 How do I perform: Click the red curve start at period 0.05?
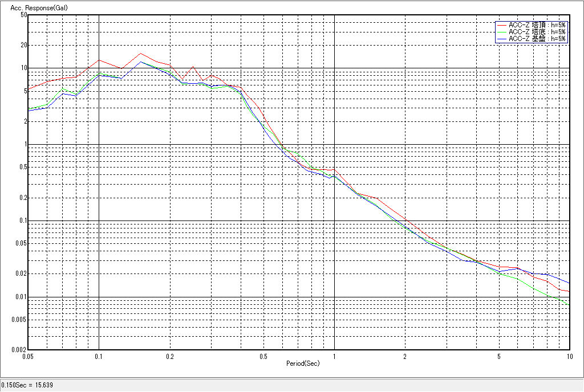click(30, 89)
